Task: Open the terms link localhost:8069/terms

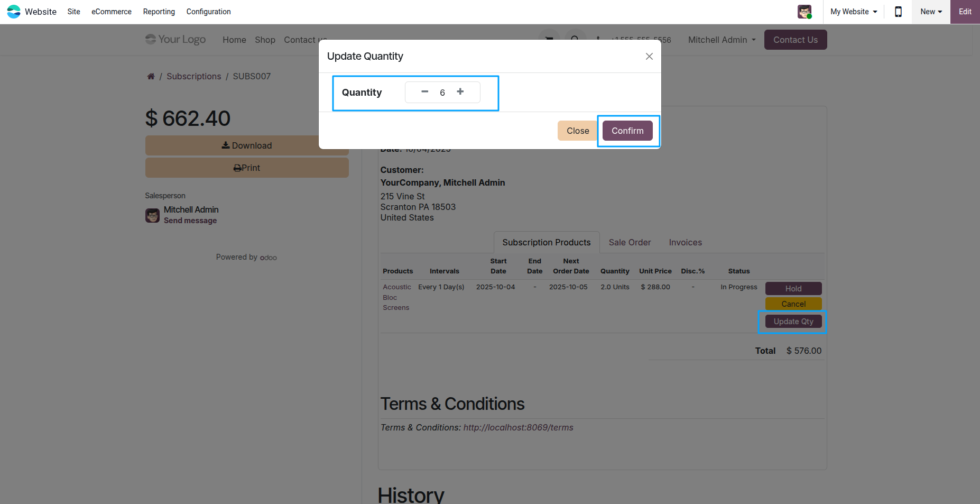Action: (518, 427)
